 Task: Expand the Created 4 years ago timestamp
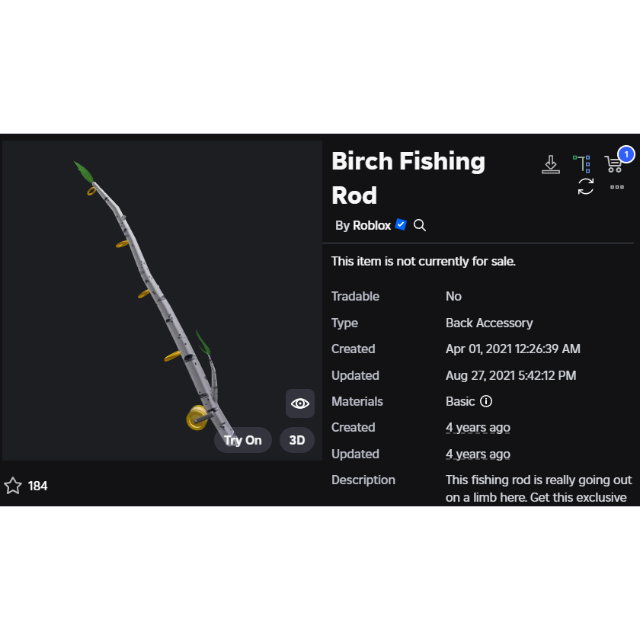tap(478, 427)
